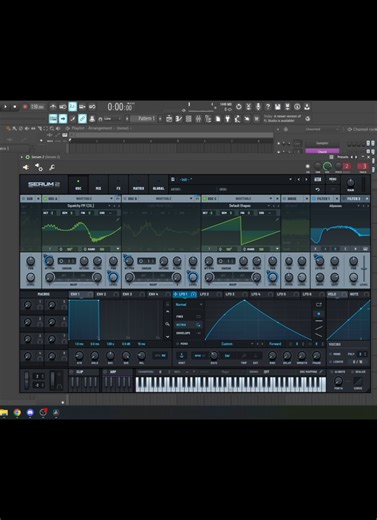Check the MONO box in VOICING
Viewport: 377px width, 520px height.
point(330,354)
